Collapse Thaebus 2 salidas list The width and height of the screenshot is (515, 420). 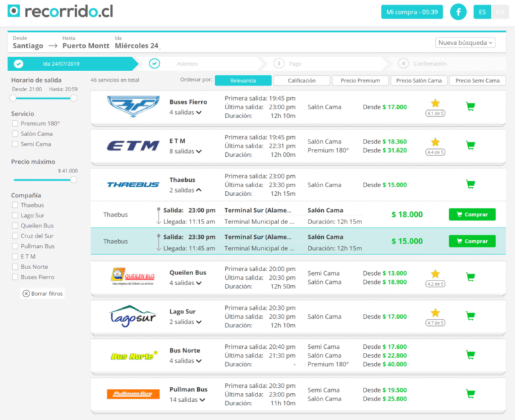[x=185, y=191]
